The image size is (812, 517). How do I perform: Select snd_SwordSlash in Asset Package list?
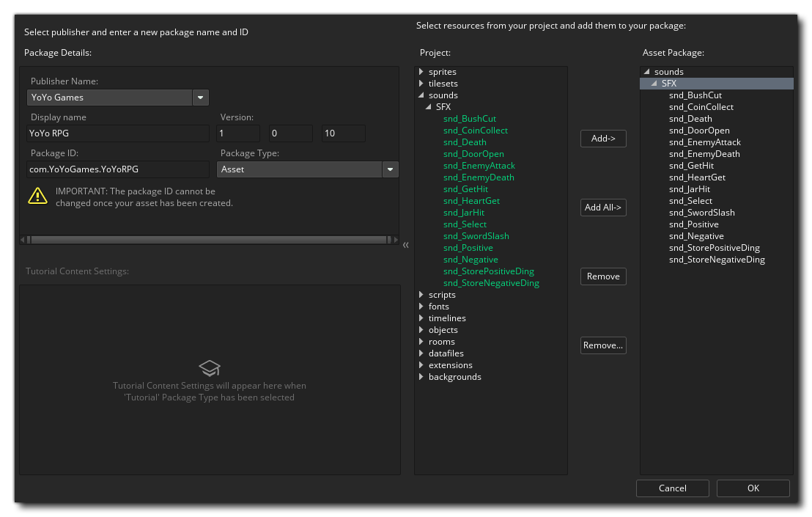coord(701,213)
